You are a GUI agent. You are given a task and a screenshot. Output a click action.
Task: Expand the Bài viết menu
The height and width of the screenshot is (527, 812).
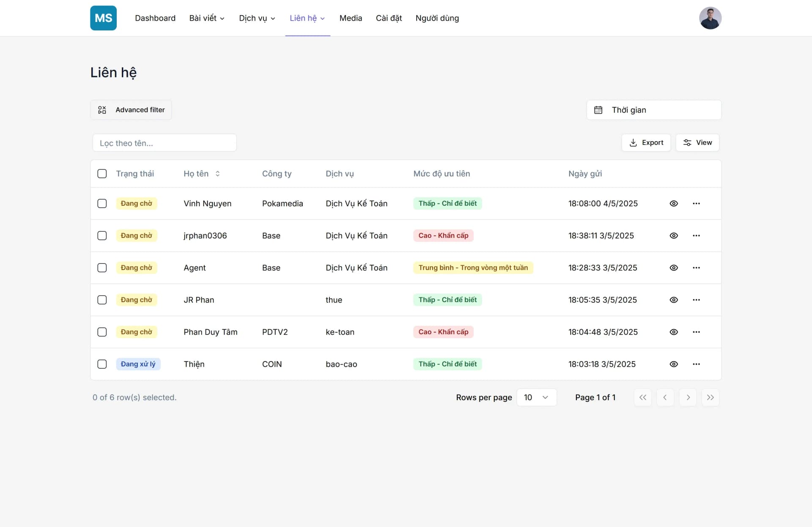coord(207,18)
